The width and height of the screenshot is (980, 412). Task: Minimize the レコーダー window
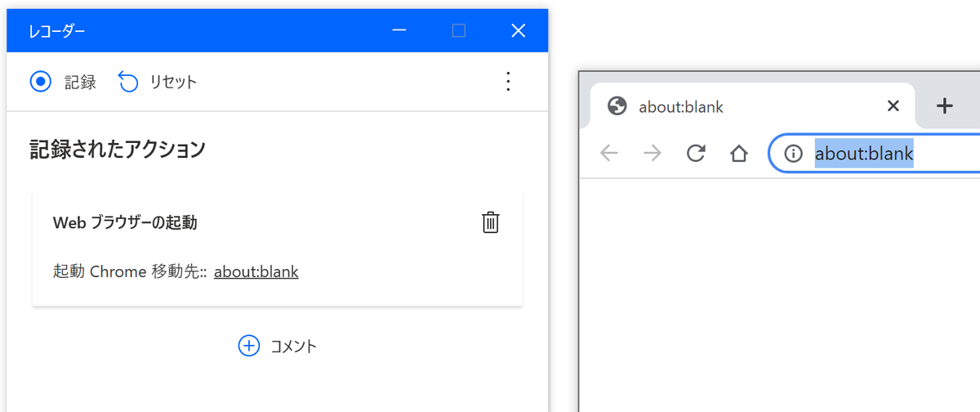point(399,31)
